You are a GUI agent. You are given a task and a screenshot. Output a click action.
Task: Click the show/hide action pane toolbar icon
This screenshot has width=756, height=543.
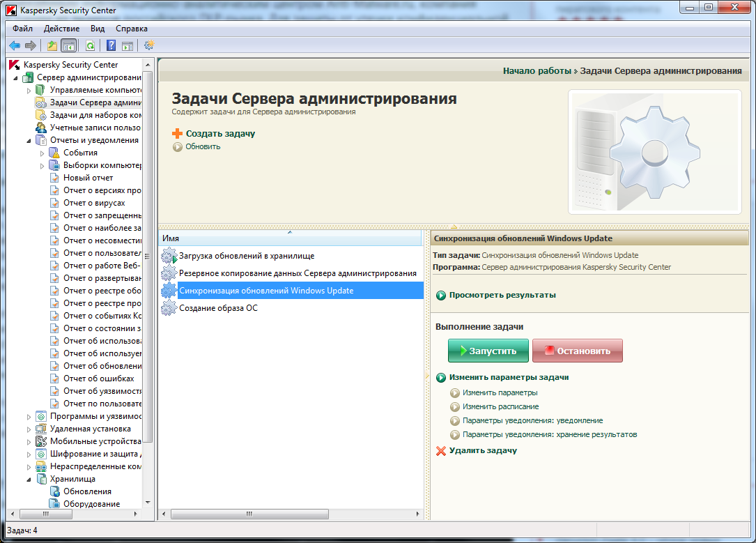coord(128,46)
